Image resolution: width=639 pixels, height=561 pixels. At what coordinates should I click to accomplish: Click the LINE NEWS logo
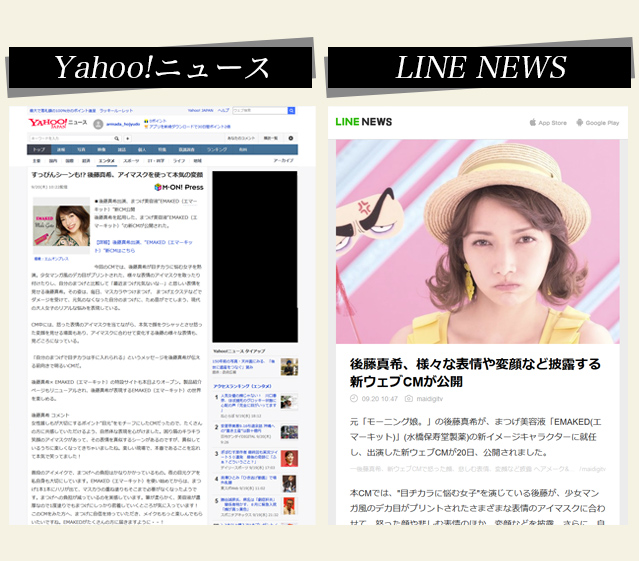tap(364, 122)
